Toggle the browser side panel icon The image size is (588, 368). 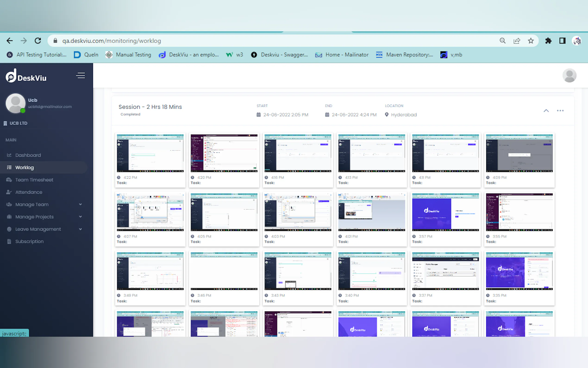[x=563, y=41]
